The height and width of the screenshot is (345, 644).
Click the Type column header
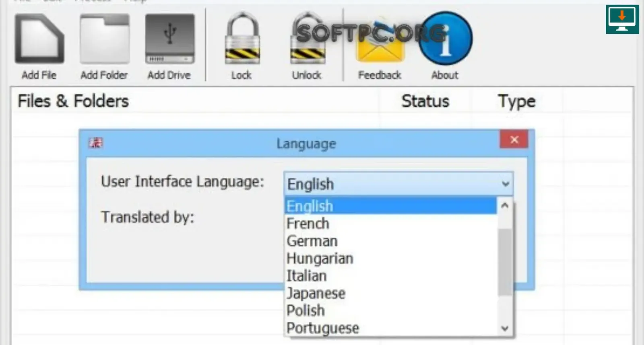point(517,101)
